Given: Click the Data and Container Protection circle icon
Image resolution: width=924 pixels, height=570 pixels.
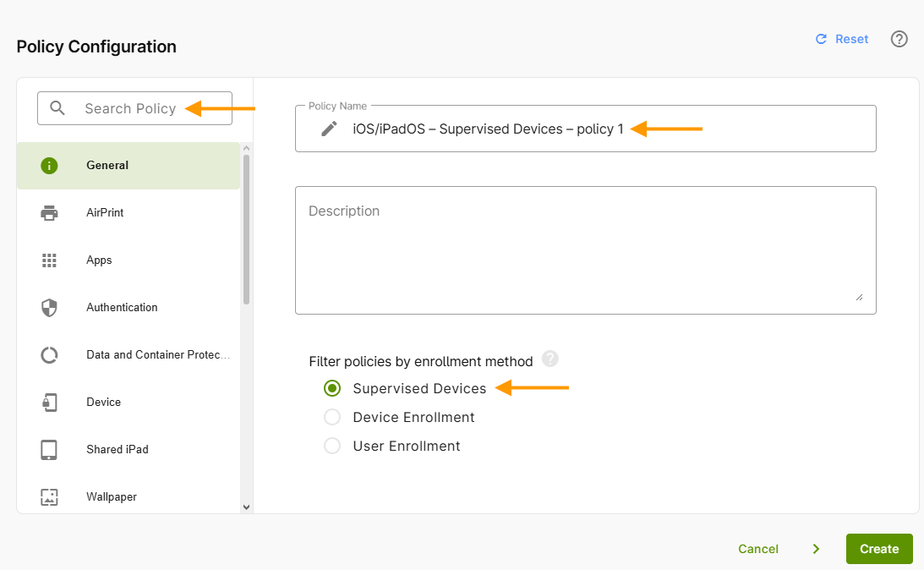Looking at the screenshot, I should pos(50,355).
